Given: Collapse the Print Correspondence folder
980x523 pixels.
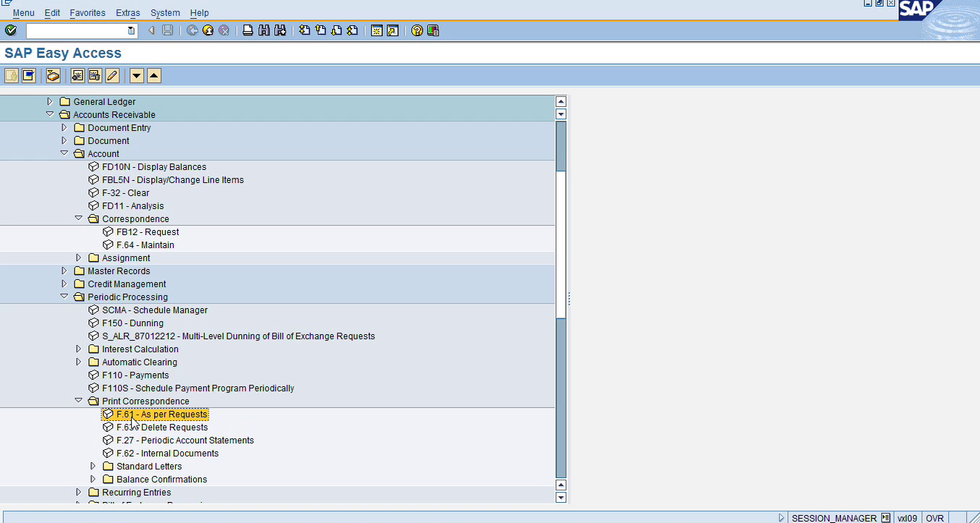Looking at the screenshot, I should [79, 401].
